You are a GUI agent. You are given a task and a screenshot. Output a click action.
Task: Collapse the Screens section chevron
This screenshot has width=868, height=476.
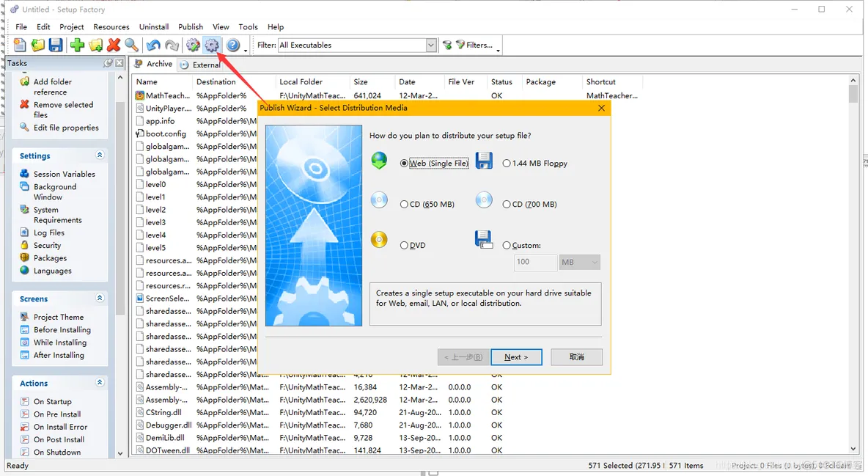tap(100, 298)
